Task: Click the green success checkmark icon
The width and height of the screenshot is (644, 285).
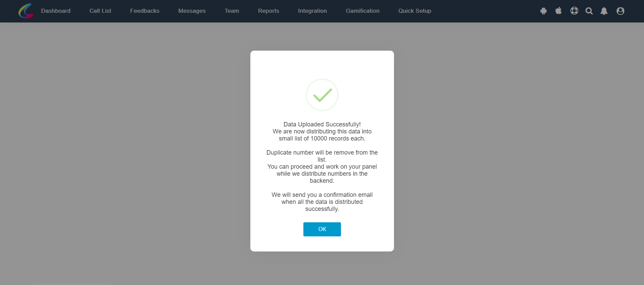Action: pos(322,95)
